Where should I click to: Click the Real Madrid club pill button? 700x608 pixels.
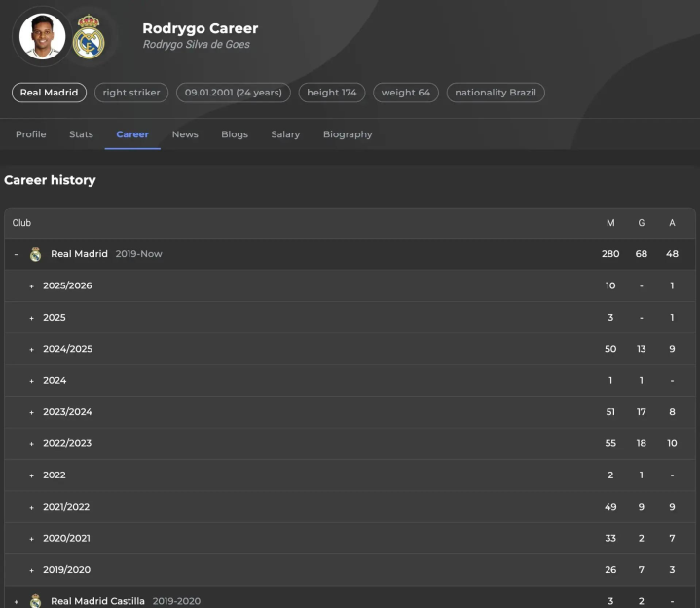click(x=49, y=93)
